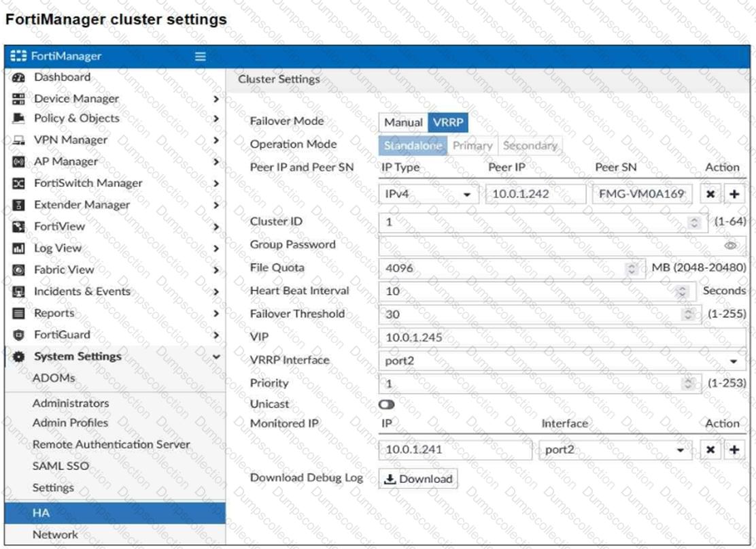
Task: Open the IP Type IPv4 dropdown
Action: [x=428, y=194]
